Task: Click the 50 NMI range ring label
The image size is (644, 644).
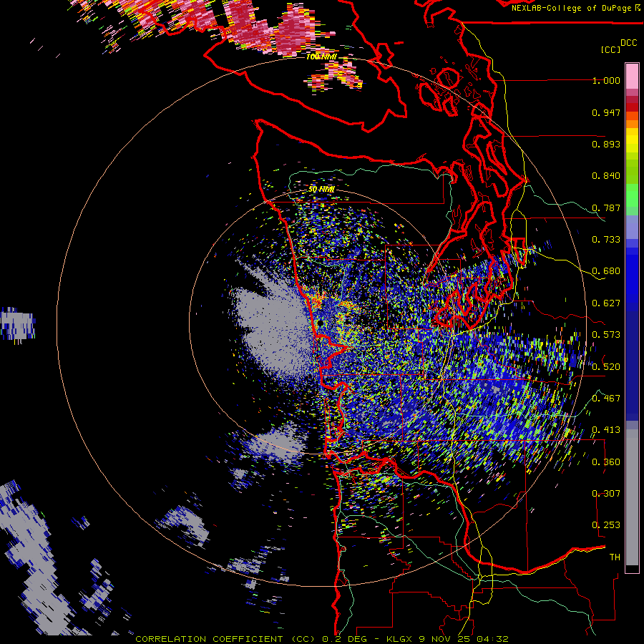Action: [x=321, y=190]
